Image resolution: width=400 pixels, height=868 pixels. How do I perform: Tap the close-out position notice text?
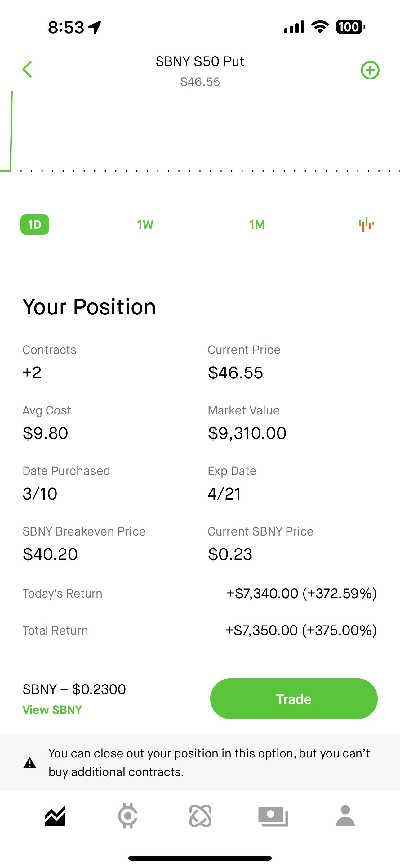pos(209,762)
